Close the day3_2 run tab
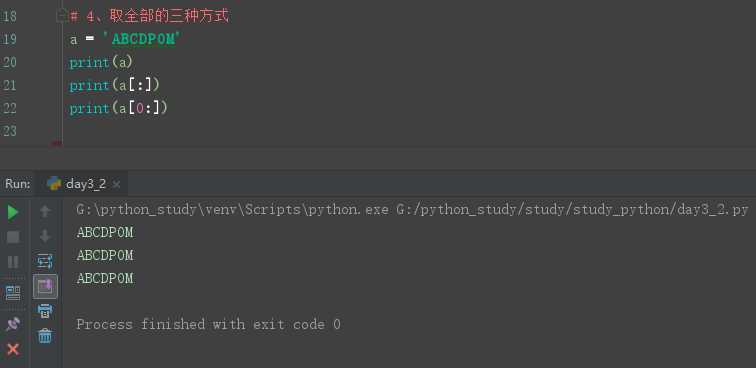Viewport: 756px width, 368px height. [116, 184]
